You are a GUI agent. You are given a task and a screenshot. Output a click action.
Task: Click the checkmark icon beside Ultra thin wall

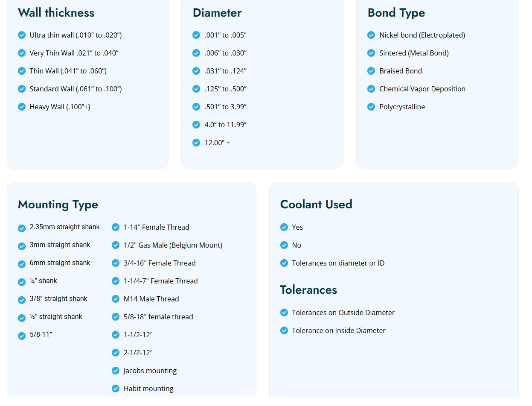[x=22, y=35]
